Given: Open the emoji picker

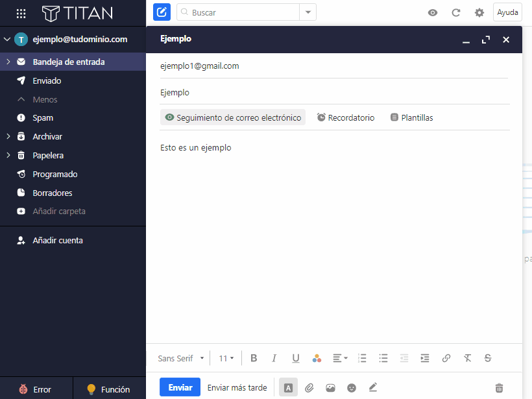Looking at the screenshot, I should coord(352,387).
